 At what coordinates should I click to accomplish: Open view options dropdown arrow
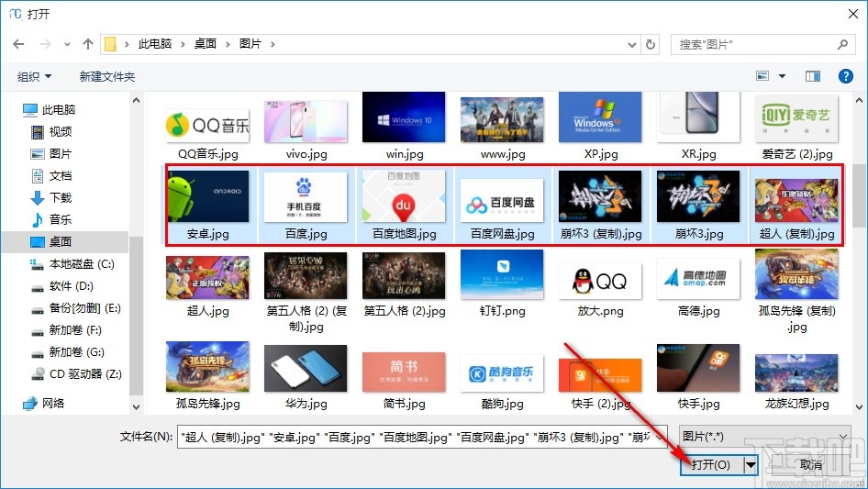[x=782, y=76]
